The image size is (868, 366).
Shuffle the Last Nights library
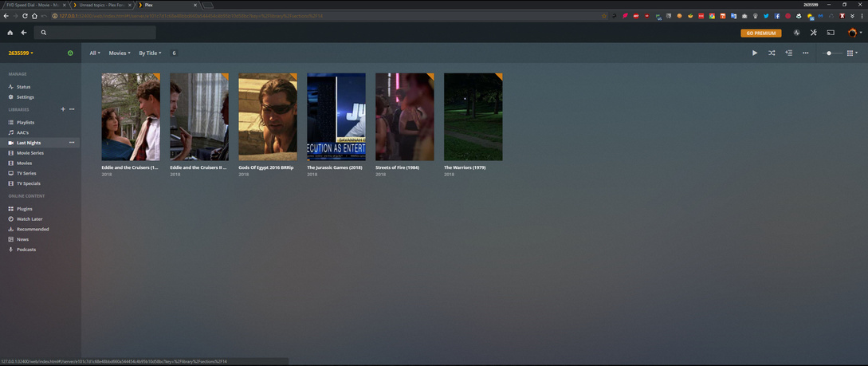click(x=771, y=53)
